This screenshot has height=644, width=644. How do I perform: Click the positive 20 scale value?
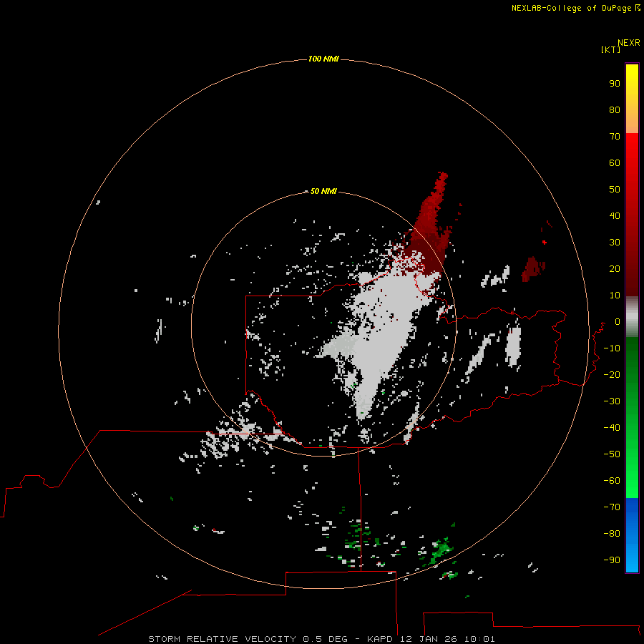click(615, 268)
